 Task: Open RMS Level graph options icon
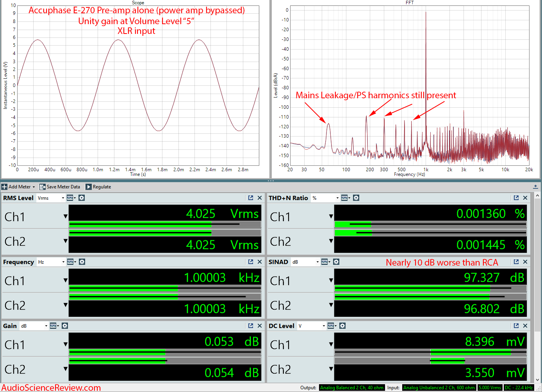pos(71,198)
